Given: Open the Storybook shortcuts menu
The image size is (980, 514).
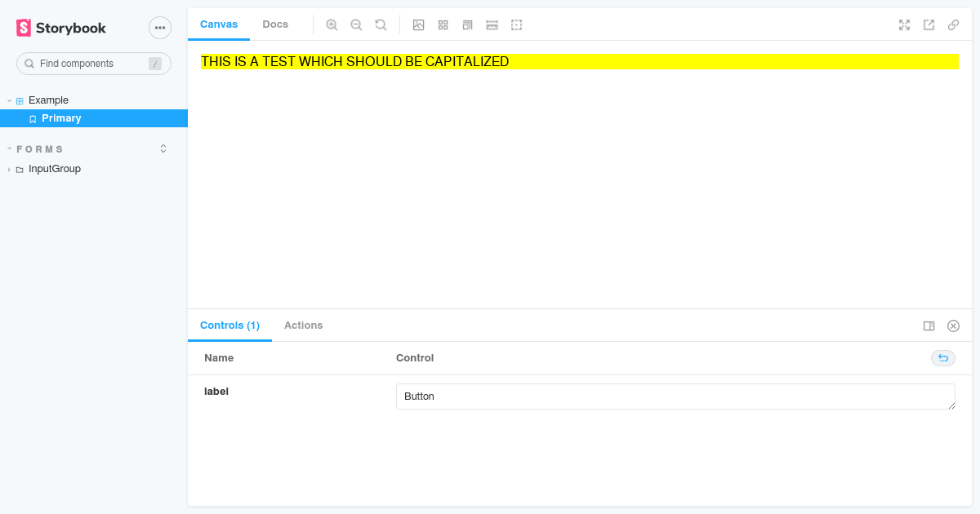Looking at the screenshot, I should (x=159, y=27).
